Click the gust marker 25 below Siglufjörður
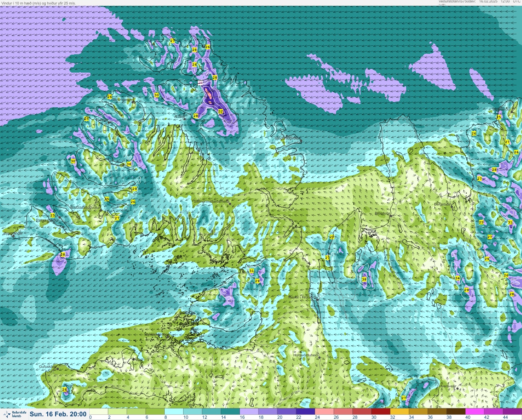 pyautogui.click(x=499, y=117)
